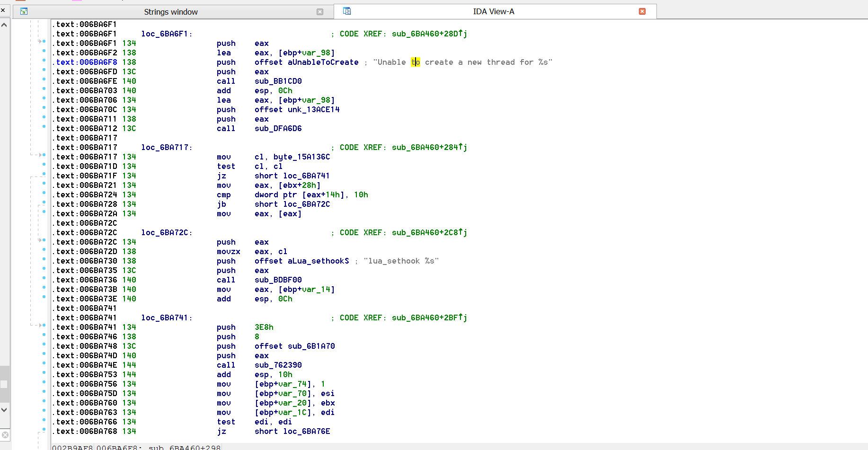This screenshot has width=868, height=450.
Task: Click operand var_1C at 006BA763
Action: pos(292,413)
